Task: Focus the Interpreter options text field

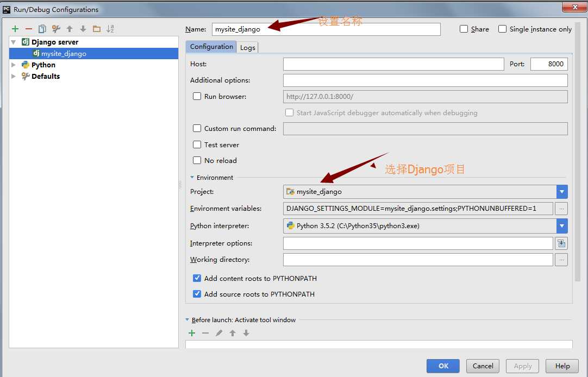Action: point(418,243)
